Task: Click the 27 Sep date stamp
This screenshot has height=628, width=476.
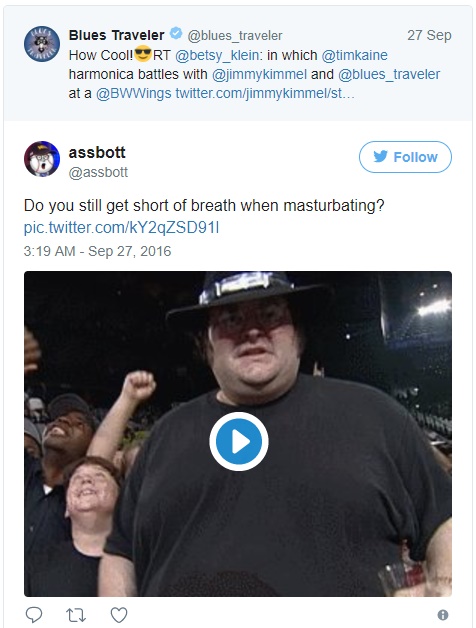Action: tap(429, 35)
